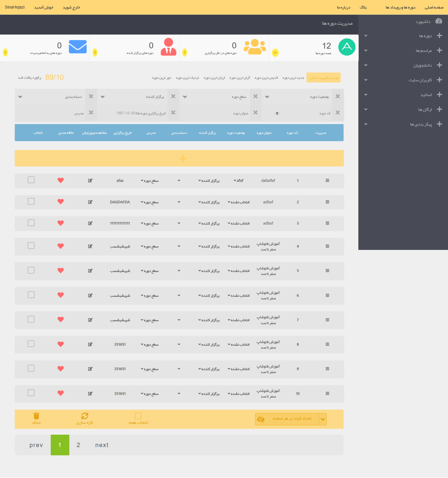Image resolution: width=448 pixels, height=478 pixels.
Task: Clear the برگزار کننده filter with X
Action: click(x=173, y=96)
